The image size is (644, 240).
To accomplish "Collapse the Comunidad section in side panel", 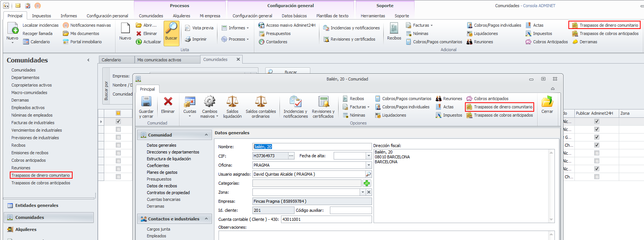I will 206,135.
